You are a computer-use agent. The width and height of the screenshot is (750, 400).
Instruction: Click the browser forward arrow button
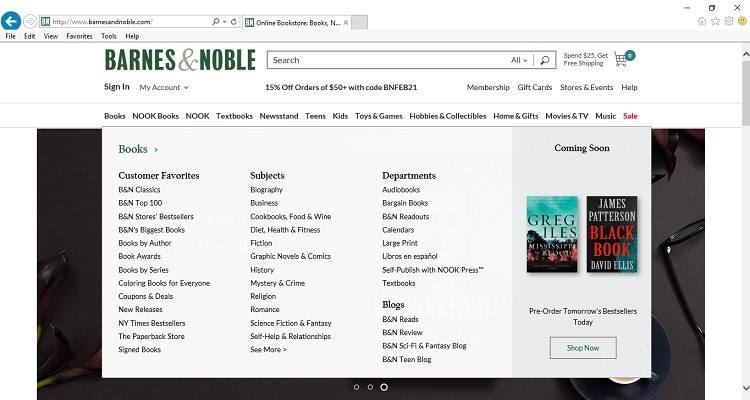[30, 21]
